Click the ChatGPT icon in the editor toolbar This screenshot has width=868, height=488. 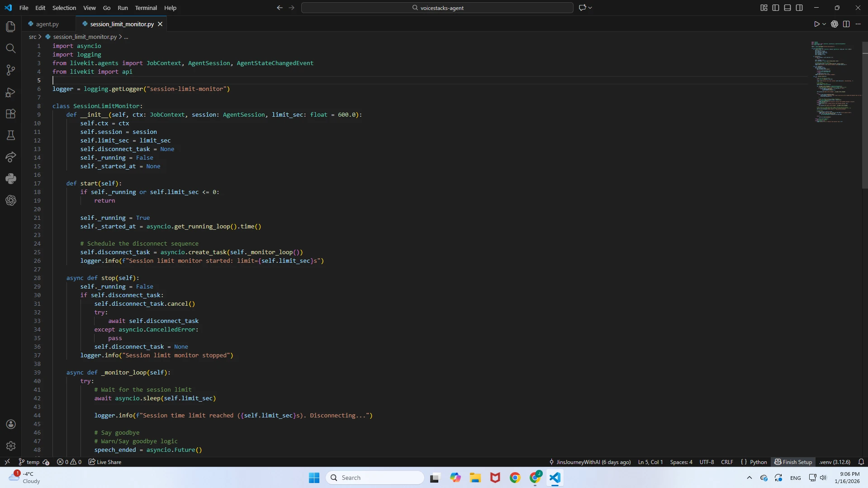coord(835,24)
